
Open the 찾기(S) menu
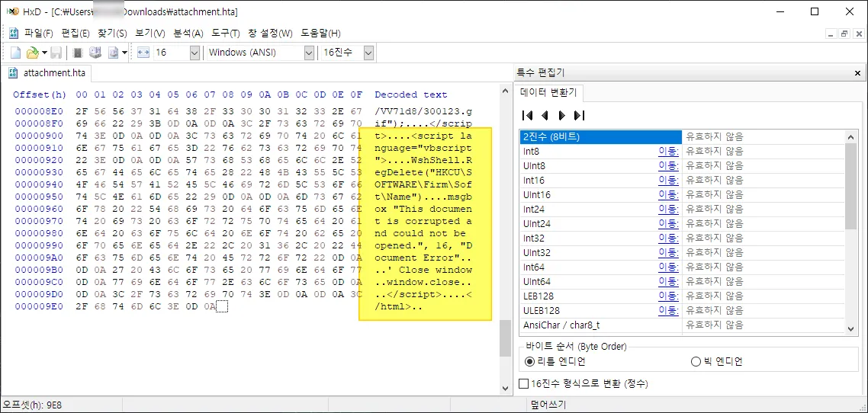pos(112,34)
